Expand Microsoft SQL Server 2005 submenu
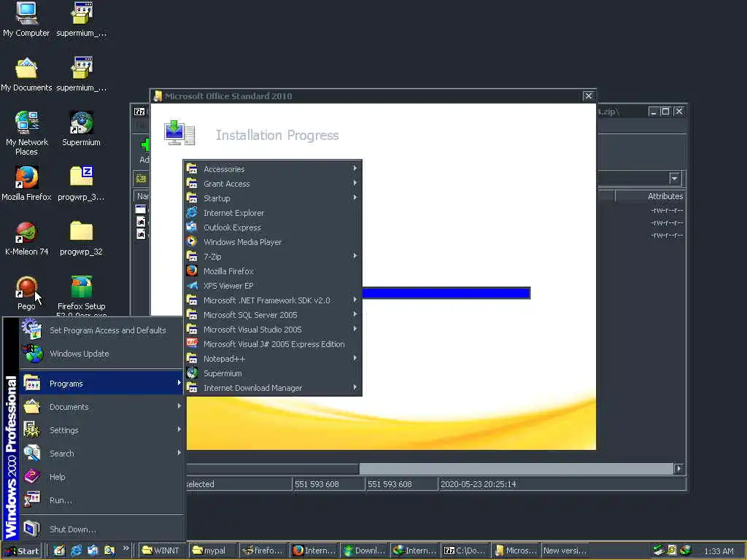Screen dimensions: 747x560 [x=273, y=315]
